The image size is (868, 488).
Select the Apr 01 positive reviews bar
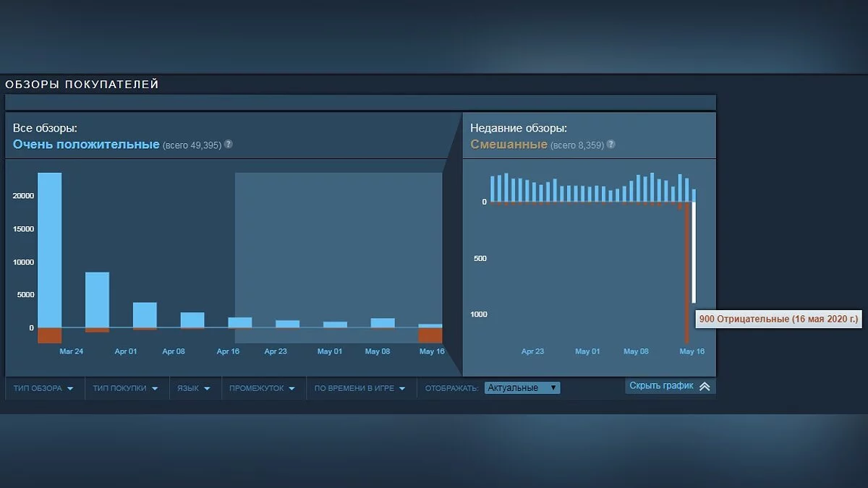pos(145,315)
